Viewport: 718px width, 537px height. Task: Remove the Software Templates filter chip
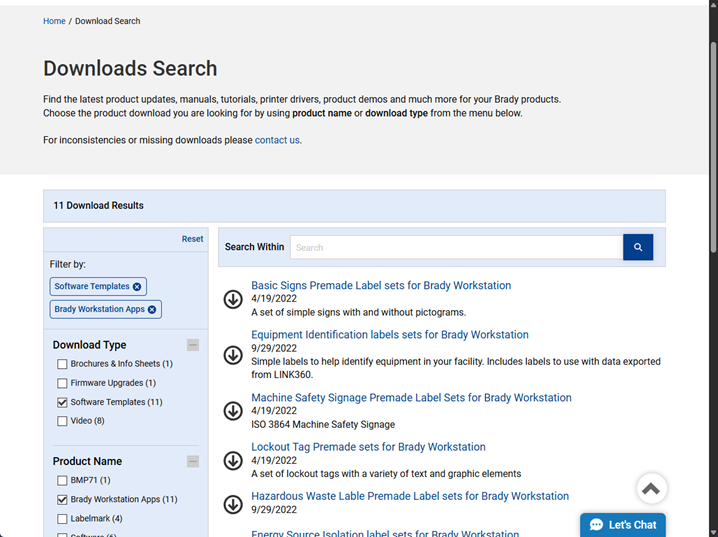pyautogui.click(x=137, y=287)
